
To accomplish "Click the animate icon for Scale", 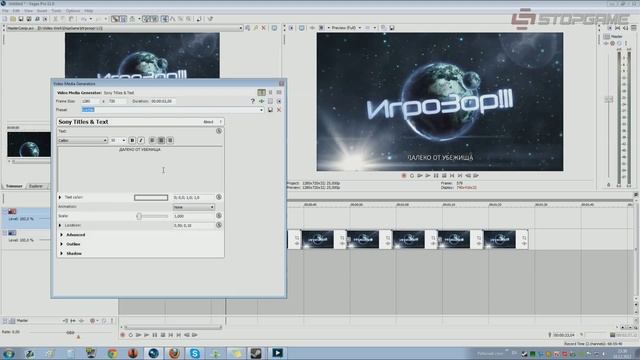I will (219, 216).
